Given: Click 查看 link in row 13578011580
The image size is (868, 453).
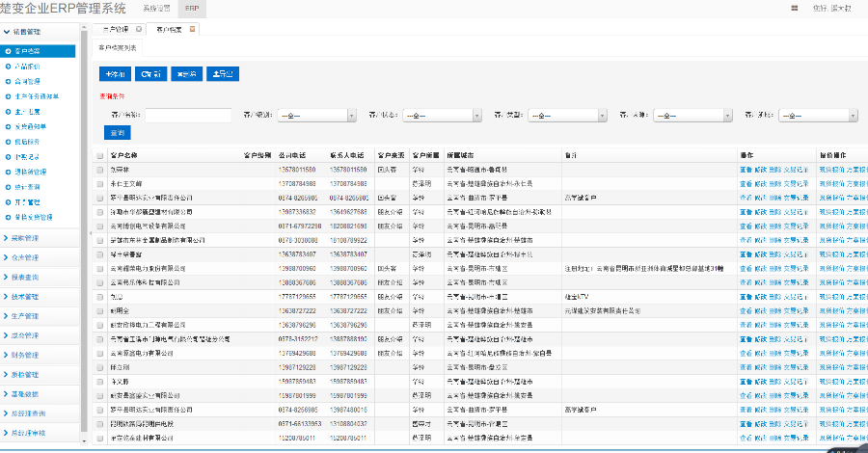Looking at the screenshot, I should coord(746,170).
